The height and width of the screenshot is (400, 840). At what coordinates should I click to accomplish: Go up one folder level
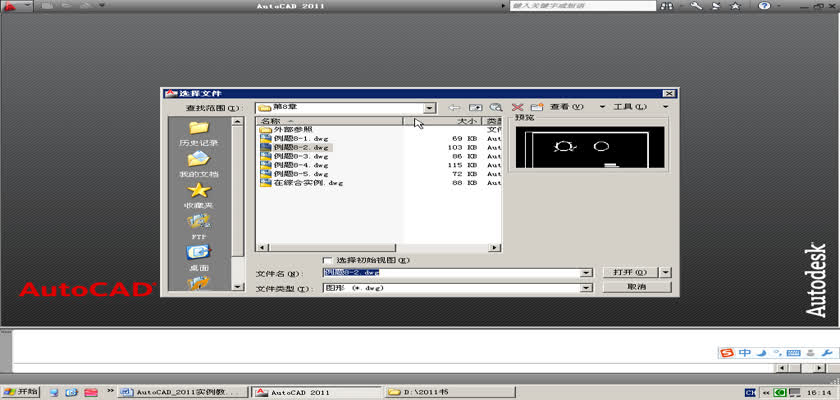(475, 107)
